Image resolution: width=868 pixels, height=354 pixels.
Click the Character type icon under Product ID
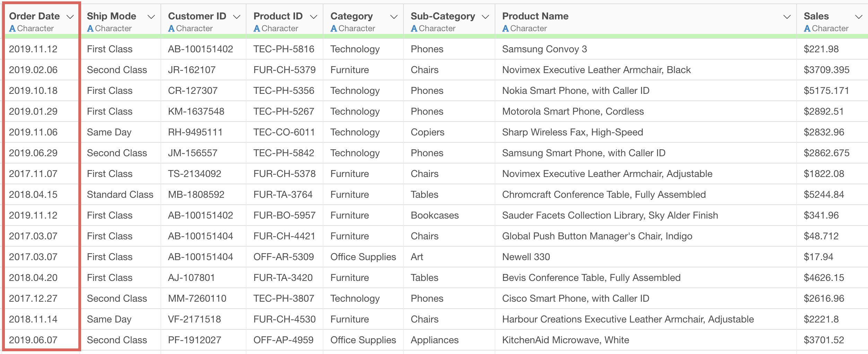tap(257, 28)
